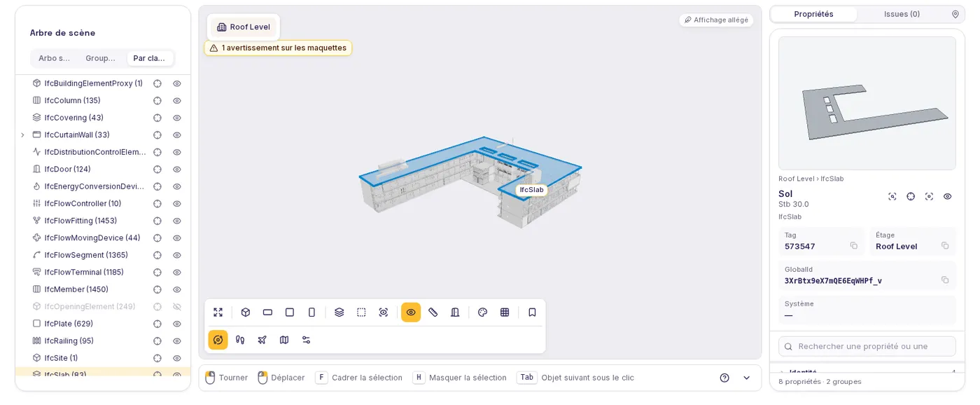
Task: Open the help question mark icon
Action: [724, 378]
